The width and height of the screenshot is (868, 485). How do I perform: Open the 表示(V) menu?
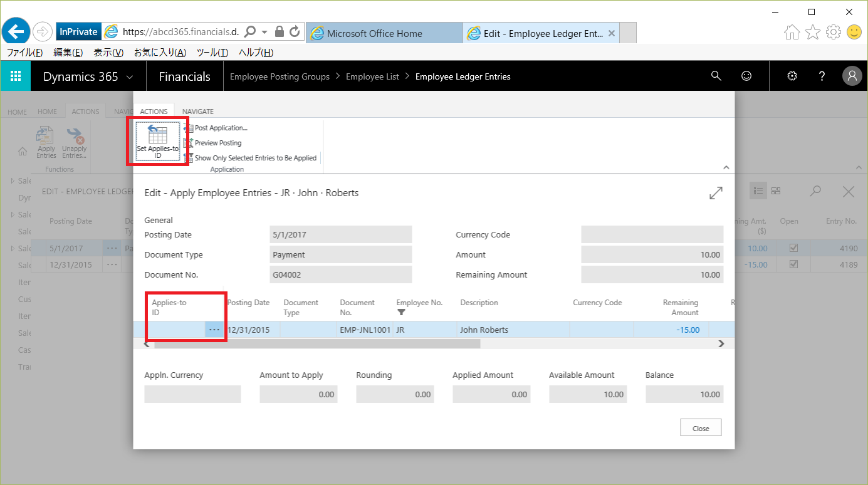pos(108,53)
